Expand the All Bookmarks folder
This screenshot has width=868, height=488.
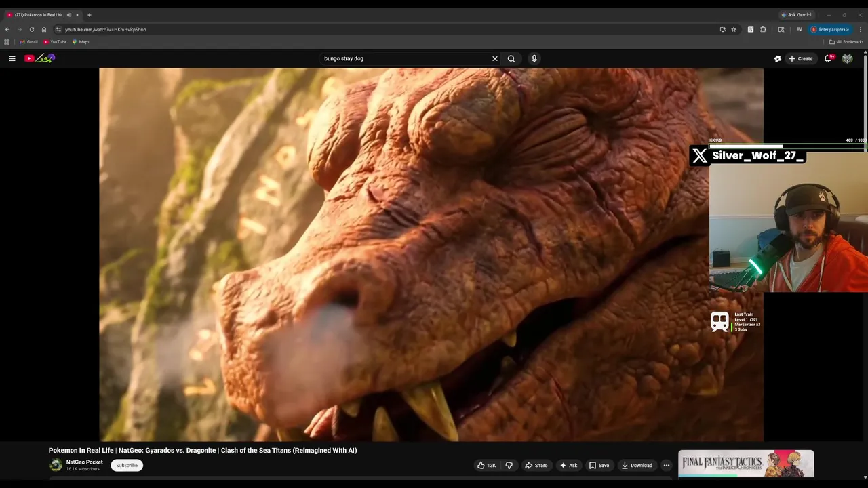click(846, 42)
